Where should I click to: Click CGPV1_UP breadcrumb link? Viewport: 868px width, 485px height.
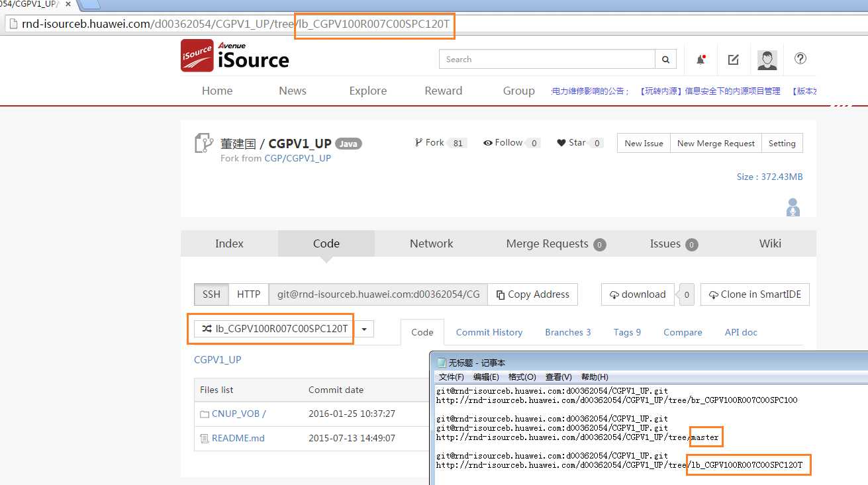[218, 360]
